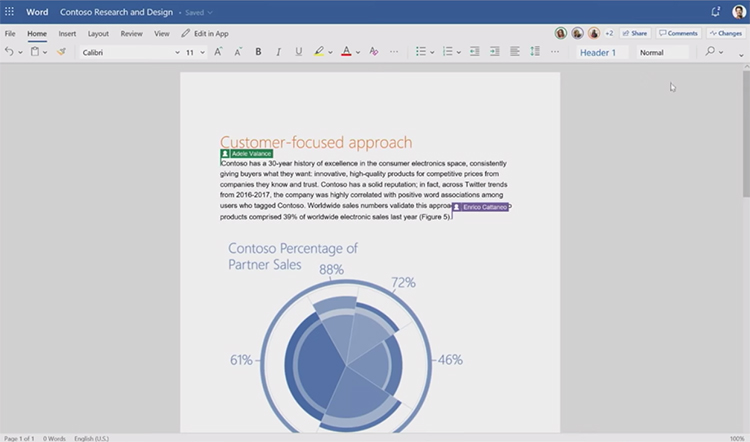This screenshot has height=442, width=750.
Task: Open more font options ellipsis
Action: click(394, 52)
